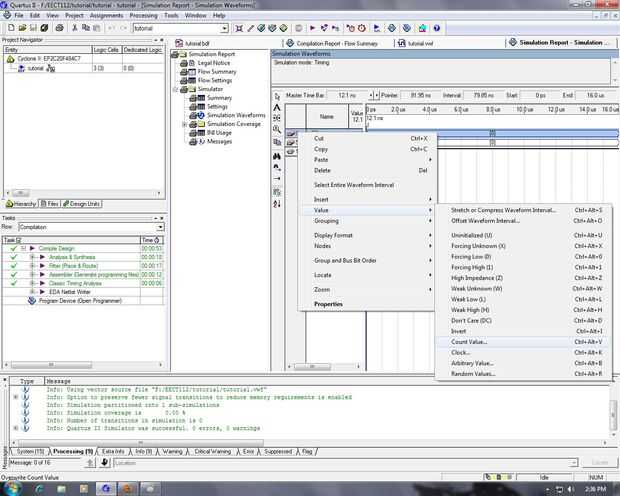Click the Master Time Bar next-transition arrow
The width and height of the screenshot is (620, 496).
[377, 95]
